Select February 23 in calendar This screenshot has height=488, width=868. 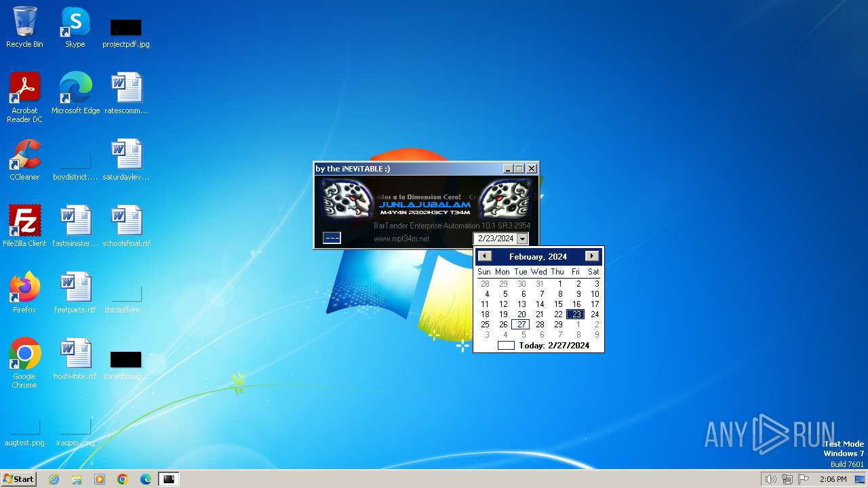coord(576,314)
